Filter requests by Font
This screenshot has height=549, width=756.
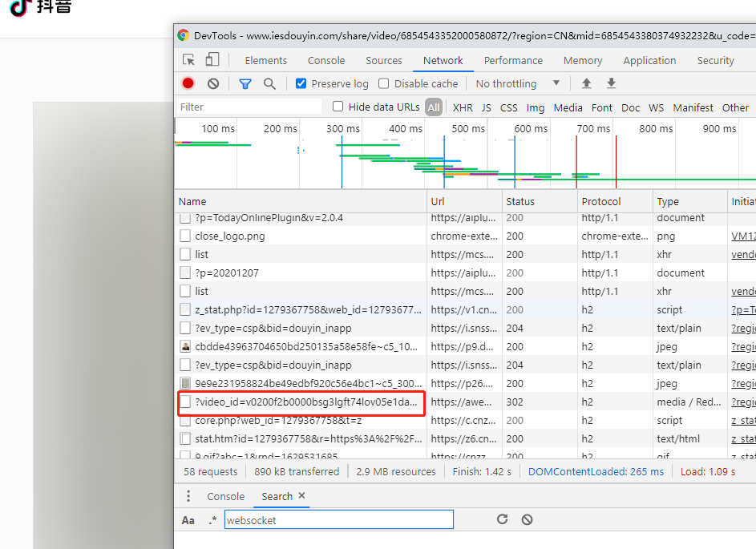pos(602,107)
